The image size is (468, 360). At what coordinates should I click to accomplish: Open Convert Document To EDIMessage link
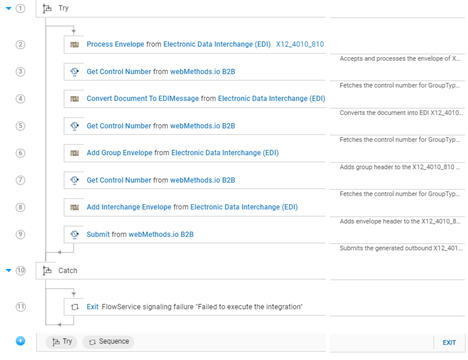[143, 99]
